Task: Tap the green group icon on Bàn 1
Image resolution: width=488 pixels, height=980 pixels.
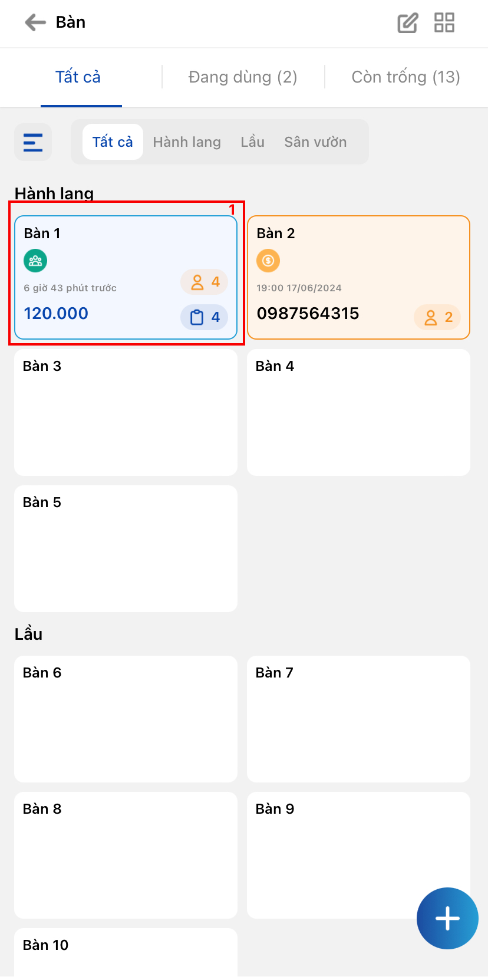Action: click(x=35, y=261)
